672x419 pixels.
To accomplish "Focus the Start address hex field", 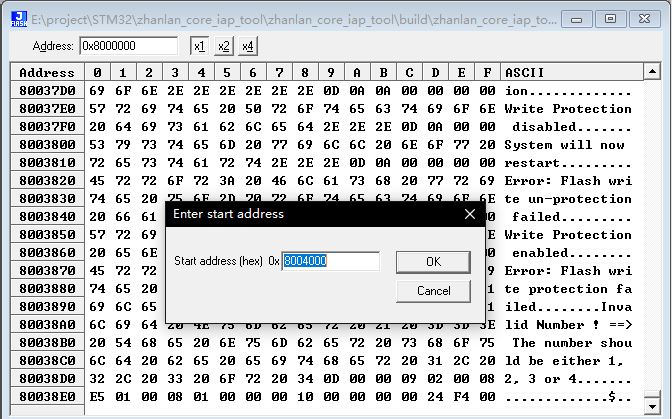I will coord(330,261).
